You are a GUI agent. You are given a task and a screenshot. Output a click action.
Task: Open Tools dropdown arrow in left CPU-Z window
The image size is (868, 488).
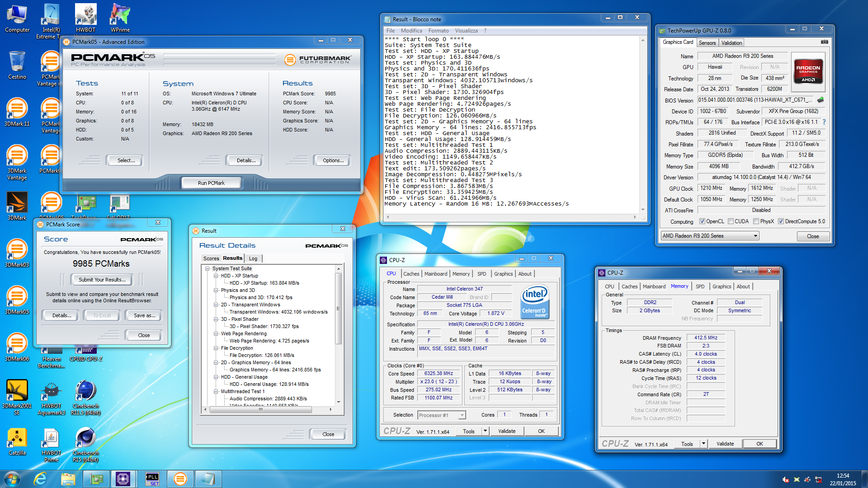pyautogui.click(x=485, y=431)
